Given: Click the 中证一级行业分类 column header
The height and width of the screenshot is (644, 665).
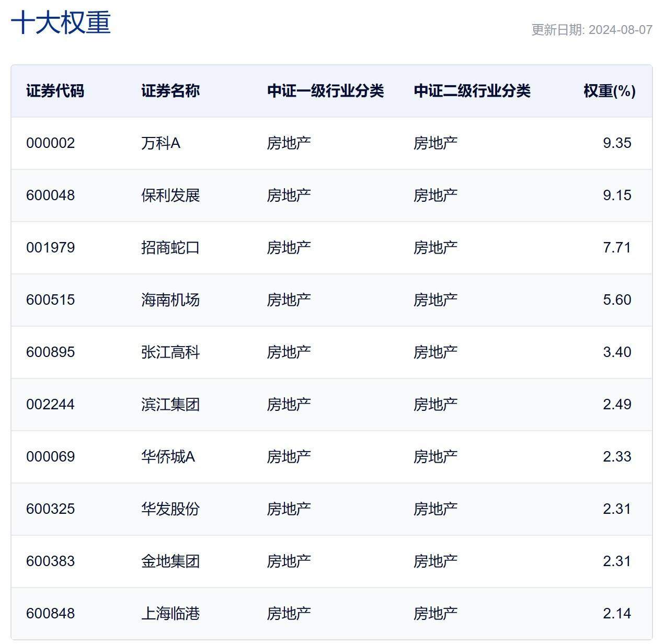Looking at the screenshot, I should coord(325,91).
